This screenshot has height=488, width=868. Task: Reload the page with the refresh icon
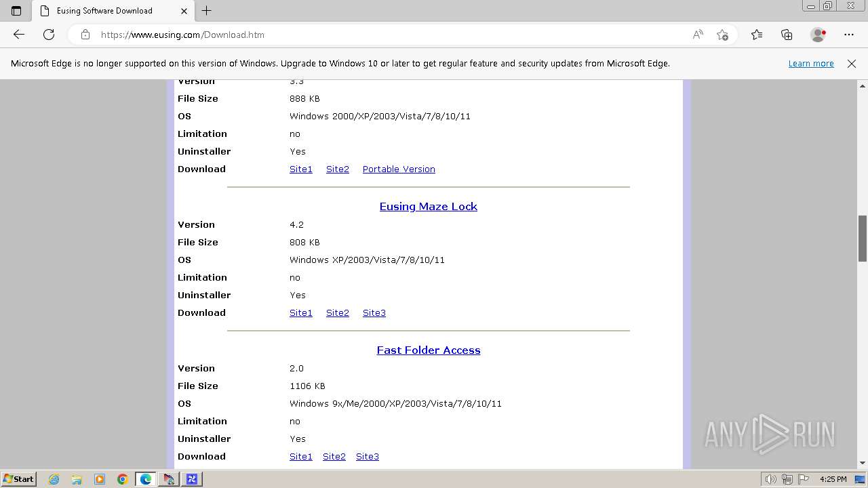[49, 35]
